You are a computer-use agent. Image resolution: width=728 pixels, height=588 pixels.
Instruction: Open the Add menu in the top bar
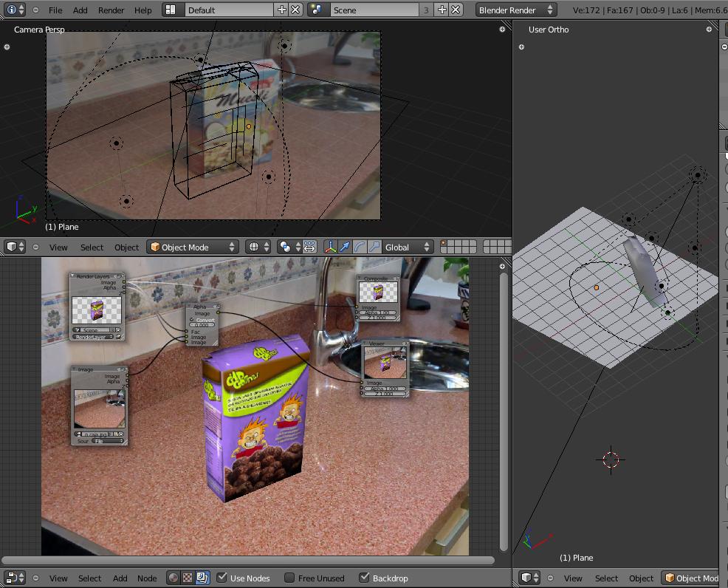click(80, 10)
